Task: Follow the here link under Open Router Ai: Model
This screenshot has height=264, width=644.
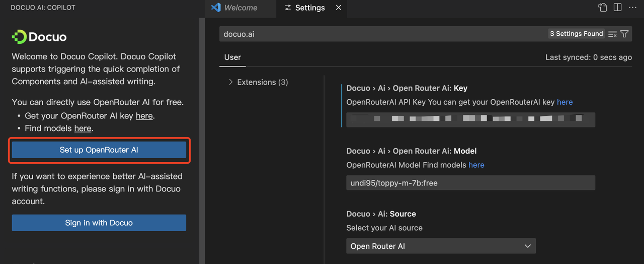Action: coord(476,165)
